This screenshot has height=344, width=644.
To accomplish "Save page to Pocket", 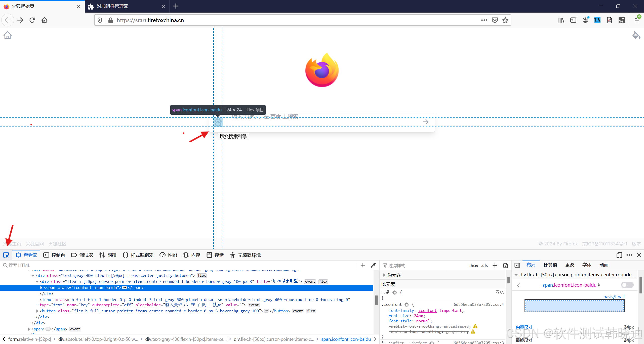I will pyautogui.click(x=495, y=20).
